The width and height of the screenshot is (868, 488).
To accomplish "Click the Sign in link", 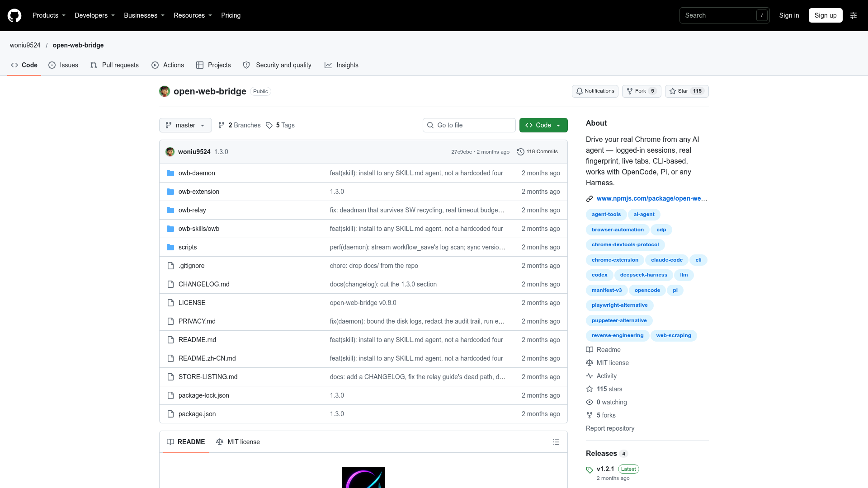I will 789,15.
